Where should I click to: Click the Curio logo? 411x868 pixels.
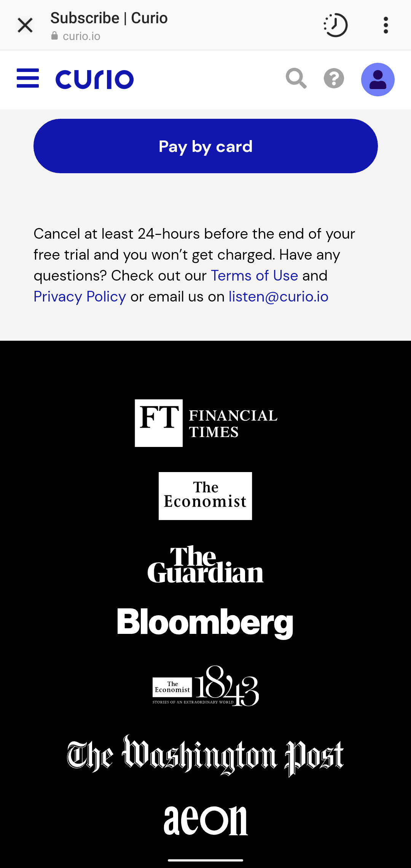pos(95,79)
